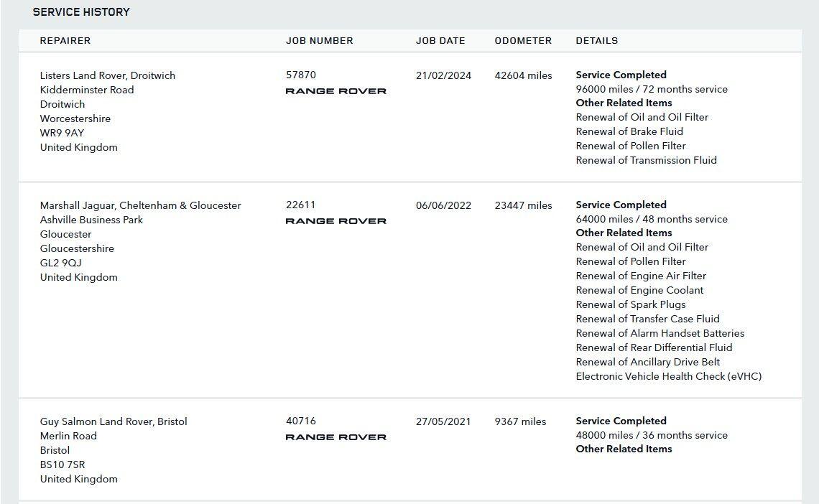
Task: Click Renewal of Spark Plugs entry
Action: coord(630,304)
